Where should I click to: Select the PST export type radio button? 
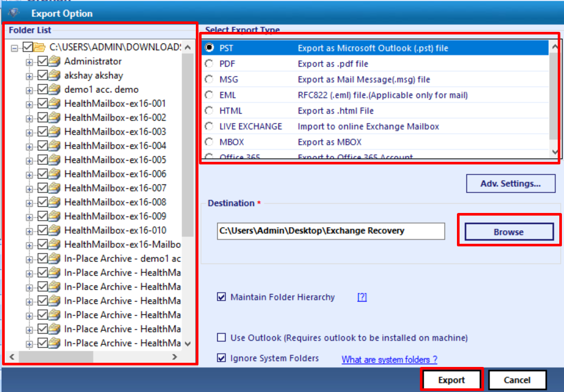(x=209, y=47)
